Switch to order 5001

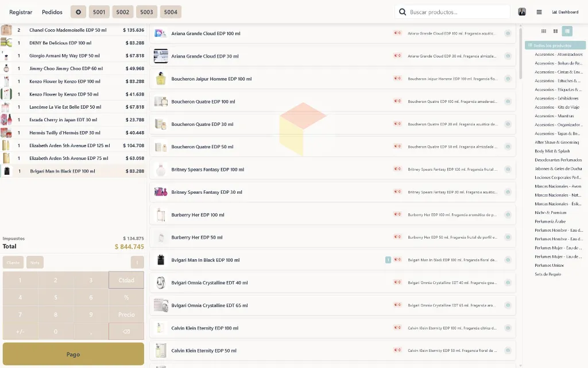coord(99,12)
